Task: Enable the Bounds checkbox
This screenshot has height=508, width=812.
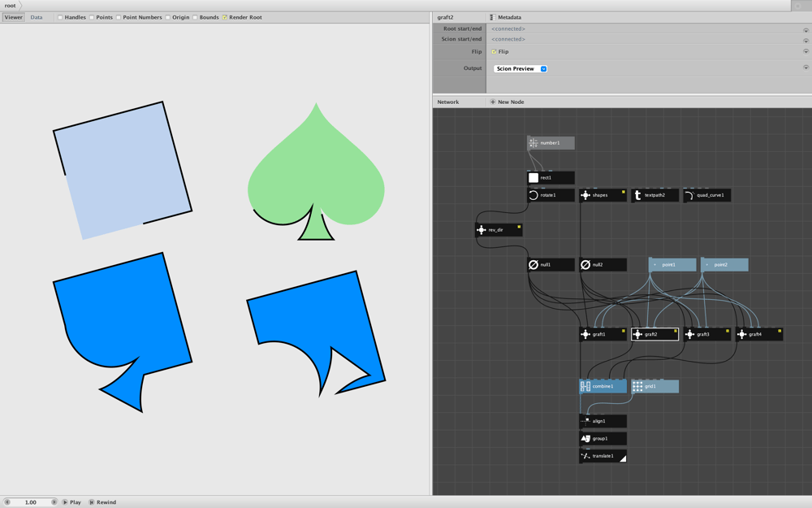Action: pos(195,18)
